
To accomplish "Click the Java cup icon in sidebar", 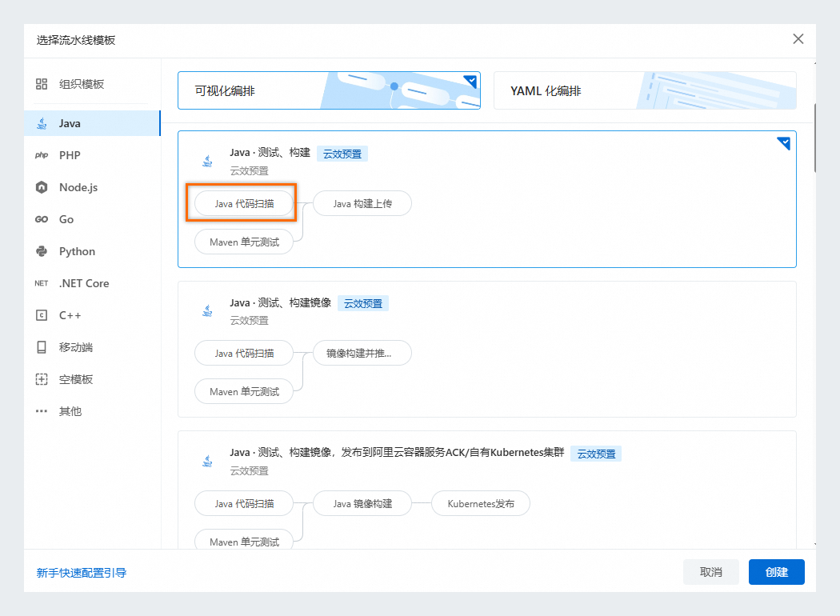I will 42,124.
